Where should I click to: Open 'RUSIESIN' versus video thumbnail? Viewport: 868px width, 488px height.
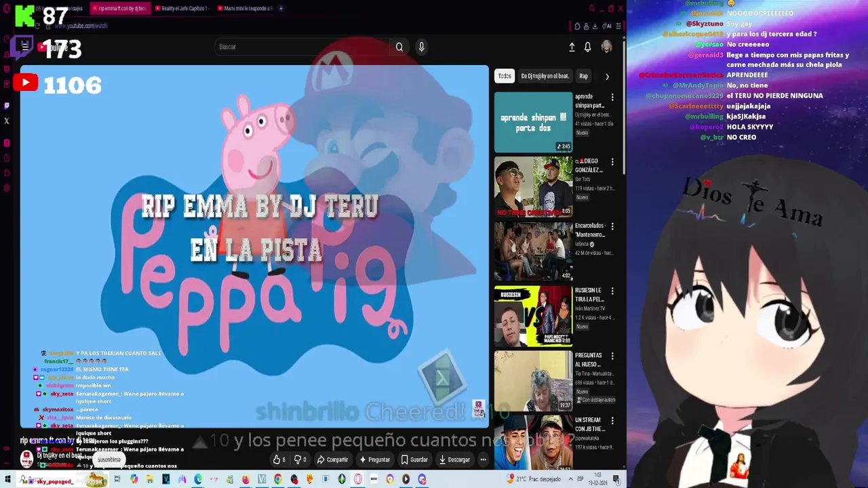[533, 316]
